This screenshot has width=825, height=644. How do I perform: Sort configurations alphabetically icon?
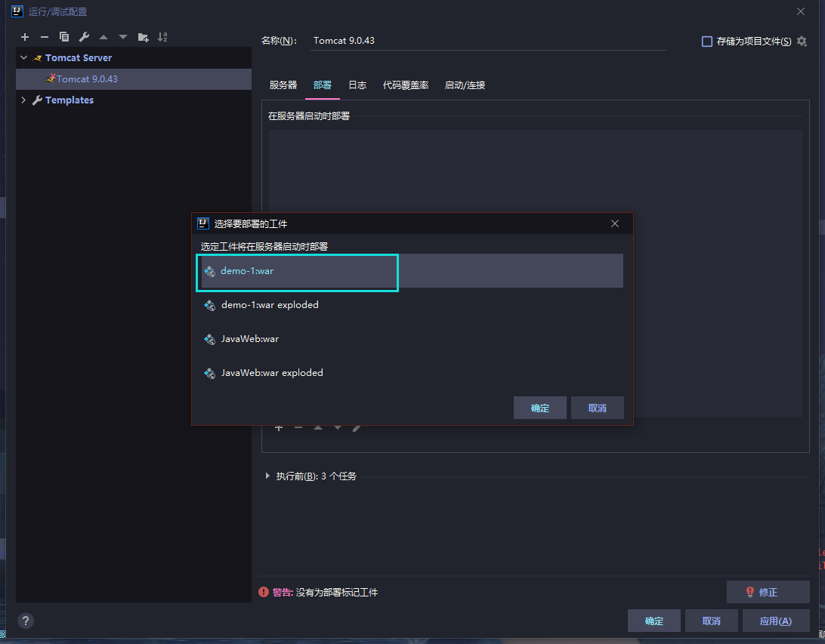click(162, 37)
